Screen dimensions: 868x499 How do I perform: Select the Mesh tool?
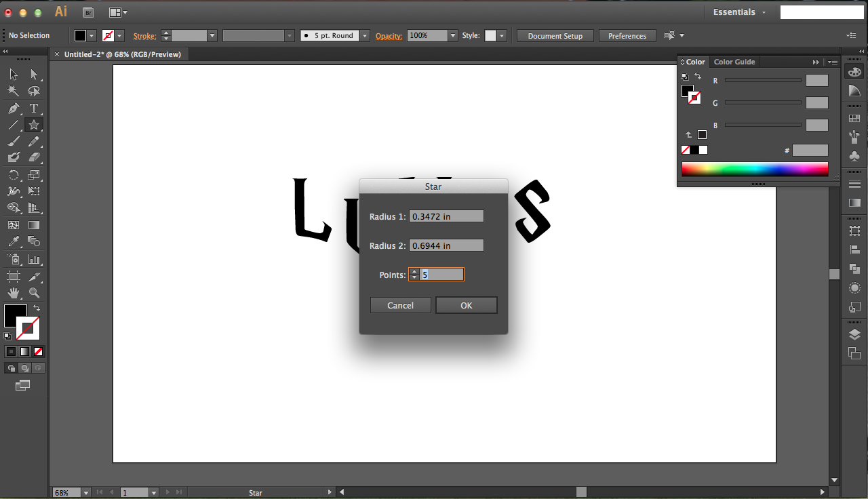pos(14,225)
